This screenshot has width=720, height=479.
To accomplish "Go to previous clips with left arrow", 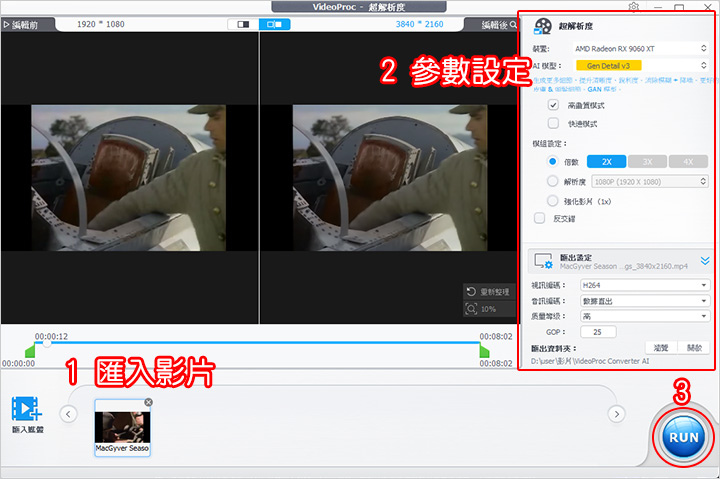I will [x=68, y=414].
